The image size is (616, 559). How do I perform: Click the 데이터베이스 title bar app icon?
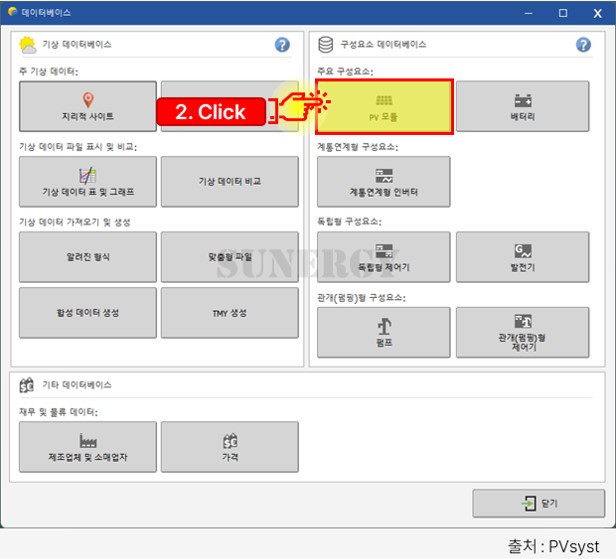coord(13,12)
